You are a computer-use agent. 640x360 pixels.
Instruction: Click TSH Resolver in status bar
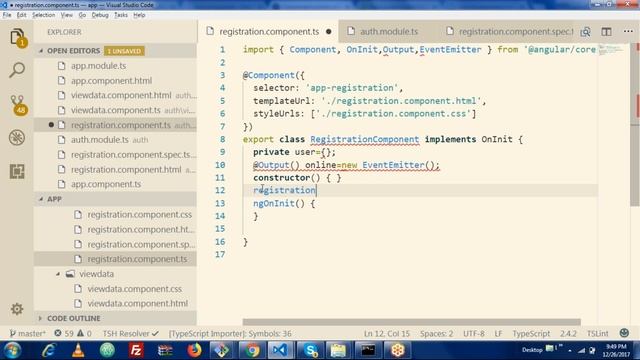(130, 333)
